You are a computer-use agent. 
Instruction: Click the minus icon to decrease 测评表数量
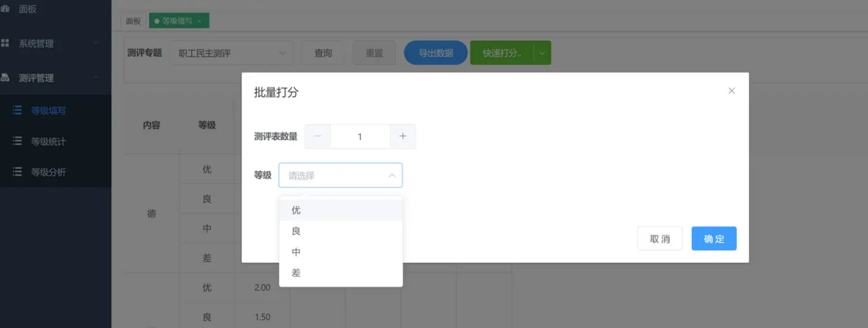317,136
